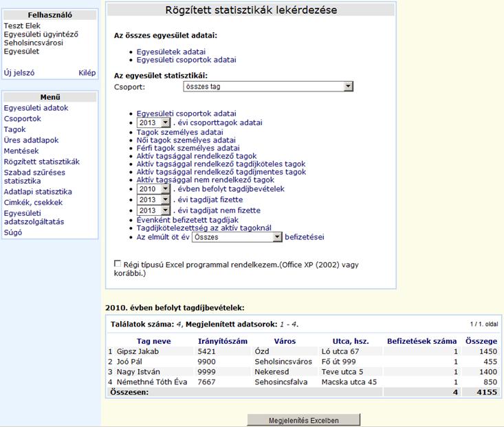Open Egyesületi adatszolgáltatás menu item

click(34, 217)
